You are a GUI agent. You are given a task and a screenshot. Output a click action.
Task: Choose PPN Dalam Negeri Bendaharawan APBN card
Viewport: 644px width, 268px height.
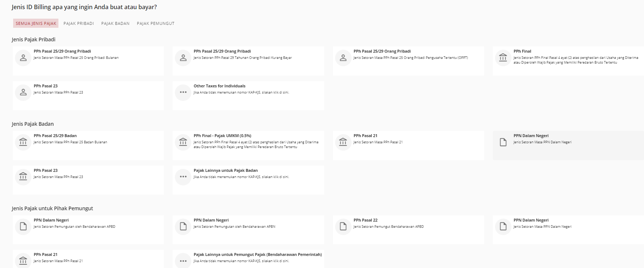[248, 230]
